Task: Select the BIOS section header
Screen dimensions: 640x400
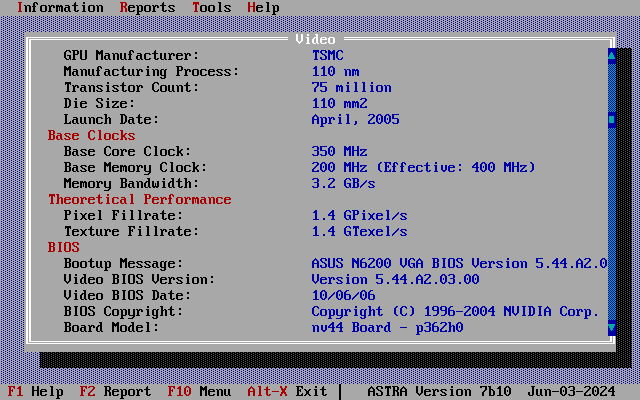Action: click(x=64, y=247)
